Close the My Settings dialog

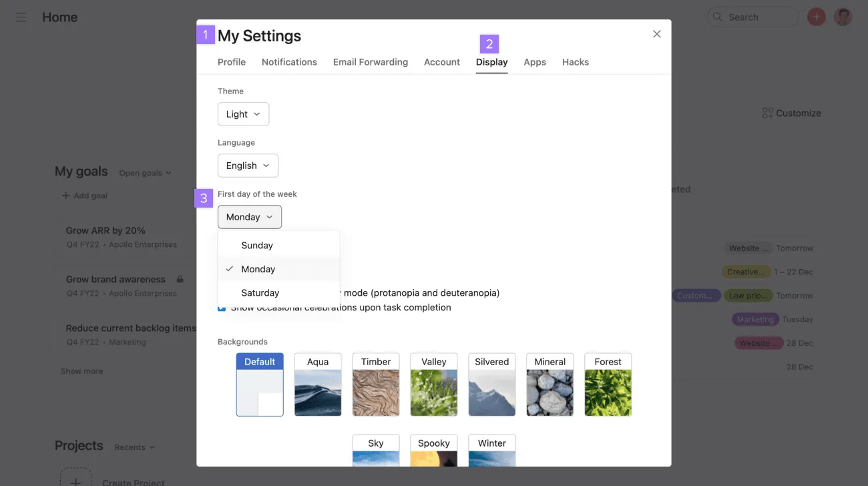pyautogui.click(x=657, y=34)
